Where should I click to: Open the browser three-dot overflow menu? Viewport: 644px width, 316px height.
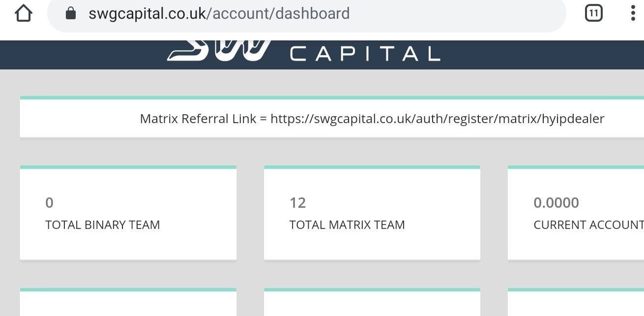point(633,13)
